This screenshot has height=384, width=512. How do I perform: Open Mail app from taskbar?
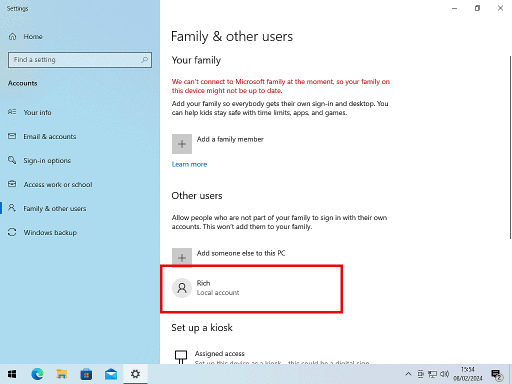(111, 374)
